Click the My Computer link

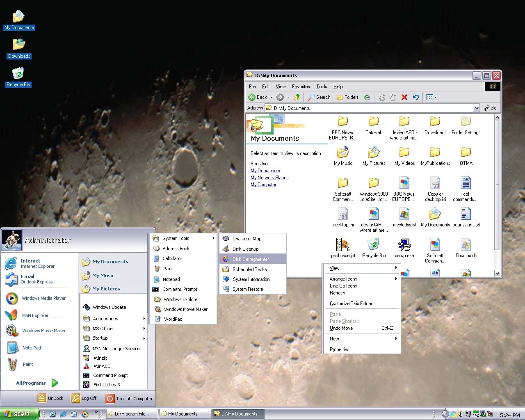263,185
